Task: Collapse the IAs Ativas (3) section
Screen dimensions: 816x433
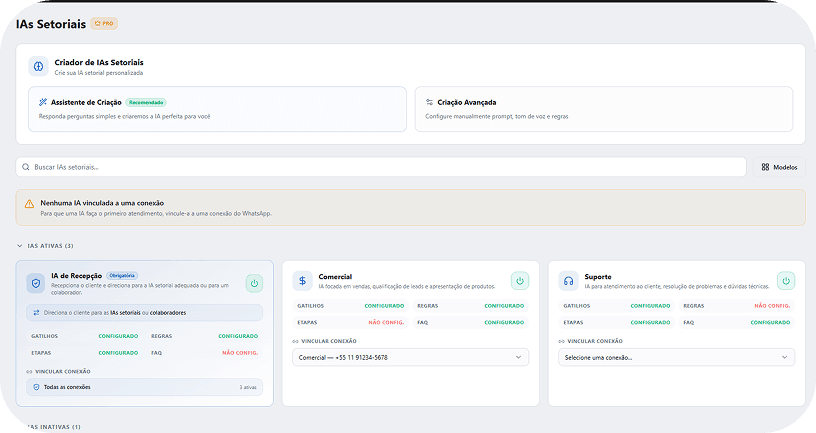Action: (45, 246)
